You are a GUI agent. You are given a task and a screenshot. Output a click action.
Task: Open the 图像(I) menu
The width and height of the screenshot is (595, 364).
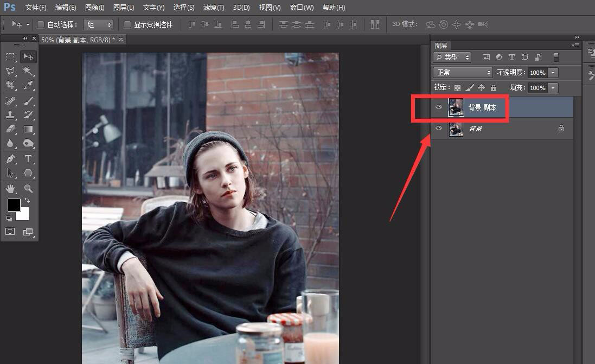click(x=94, y=8)
